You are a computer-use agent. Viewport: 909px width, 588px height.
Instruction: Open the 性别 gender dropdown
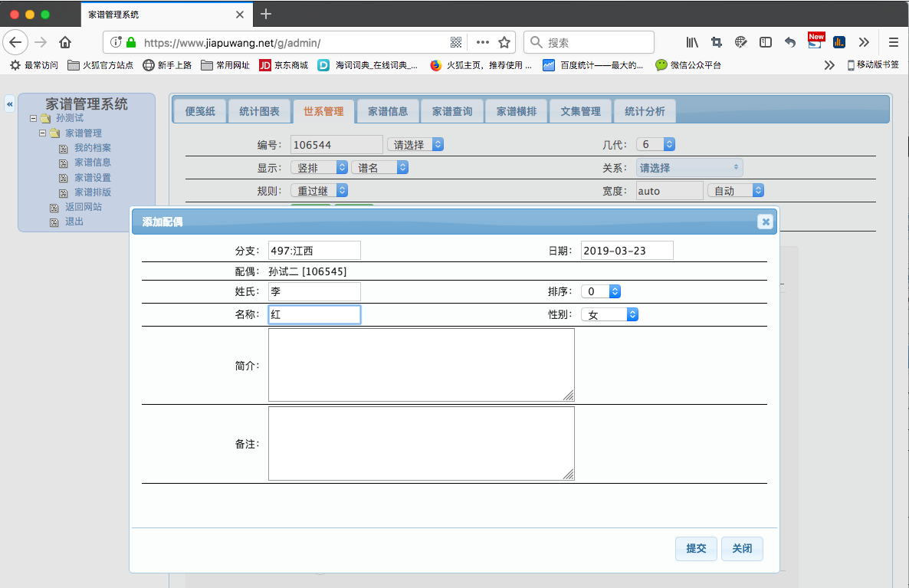click(609, 314)
